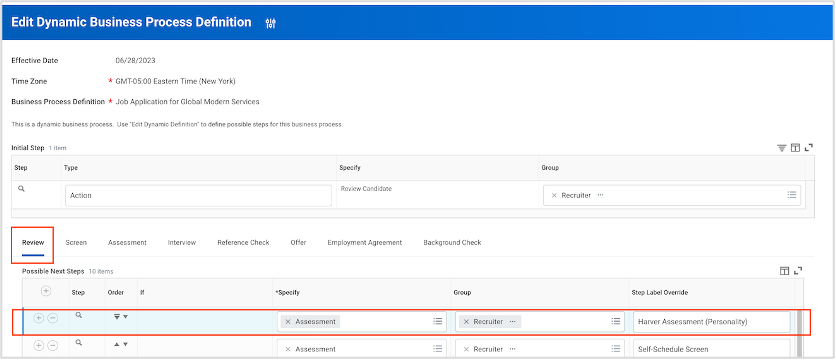Click the step magnifier icon in Harver Assessment row
The height and width of the screenshot is (360, 836).
pos(78,316)
